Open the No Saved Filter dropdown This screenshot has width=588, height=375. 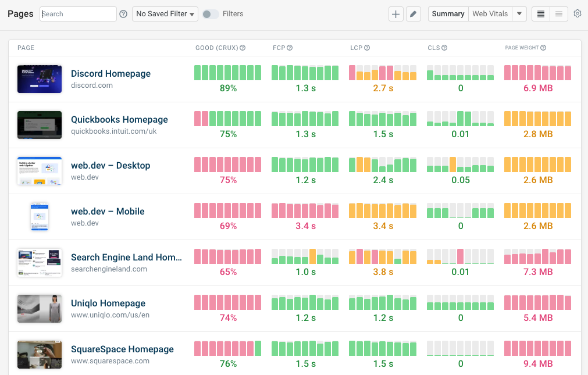(x=165, y=13)
